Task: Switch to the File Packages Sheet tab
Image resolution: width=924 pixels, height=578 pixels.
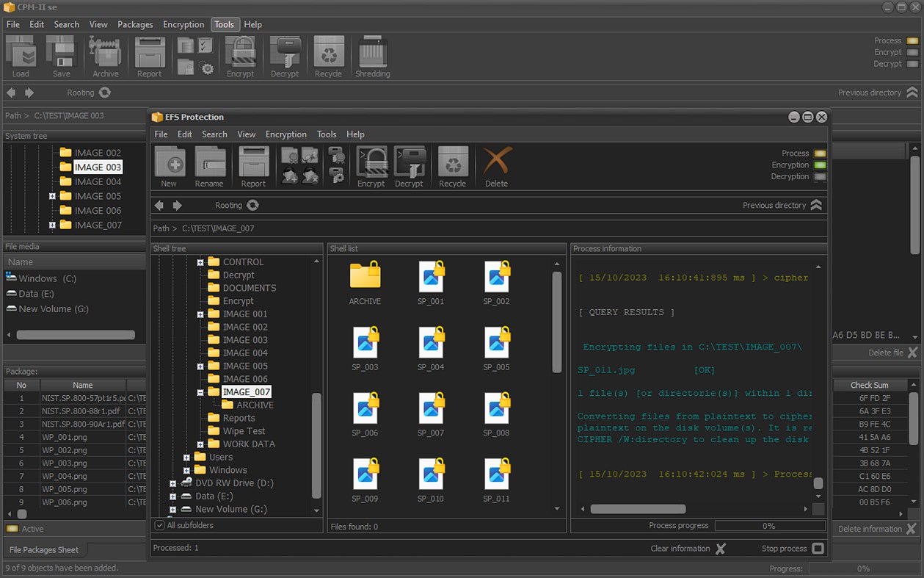Action: pyautogui.click(x=43, y=549)
